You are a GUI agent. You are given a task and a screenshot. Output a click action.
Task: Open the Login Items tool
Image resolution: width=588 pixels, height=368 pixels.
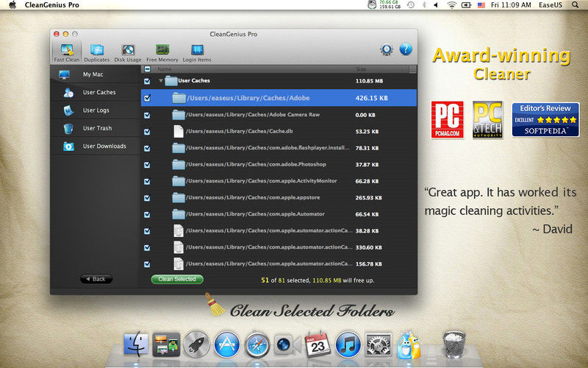click(197, 52)
